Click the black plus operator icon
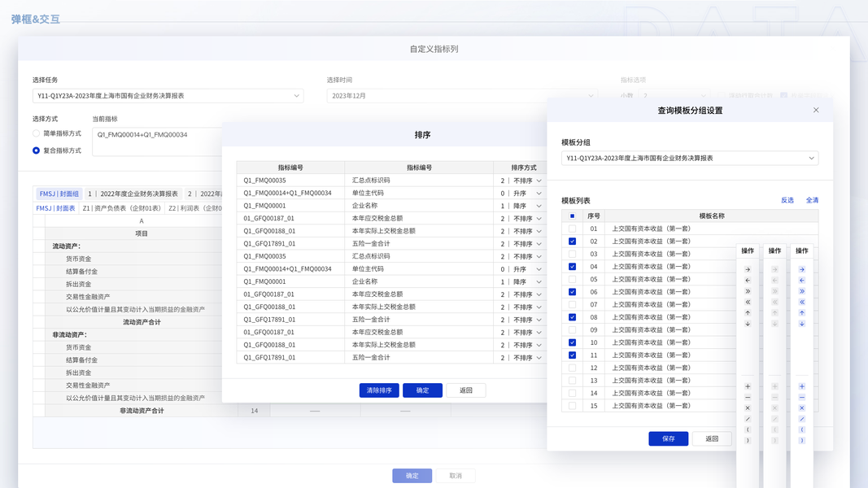 (x=748, y=386)
